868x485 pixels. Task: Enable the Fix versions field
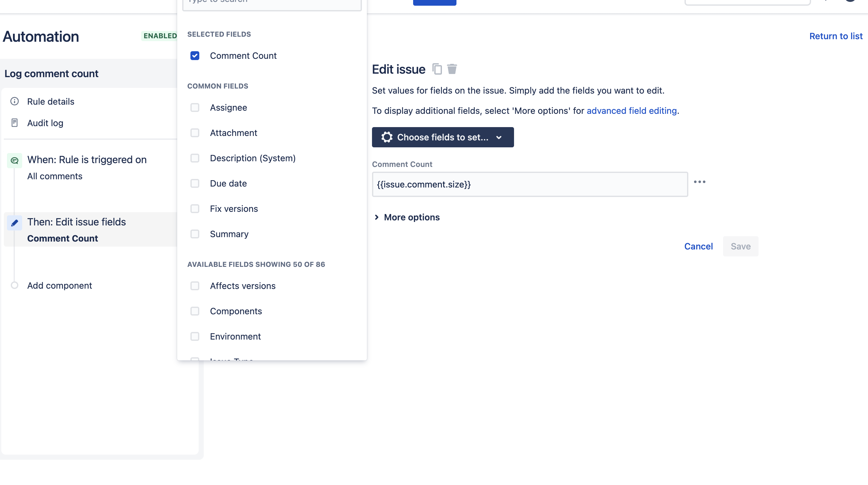195,209
